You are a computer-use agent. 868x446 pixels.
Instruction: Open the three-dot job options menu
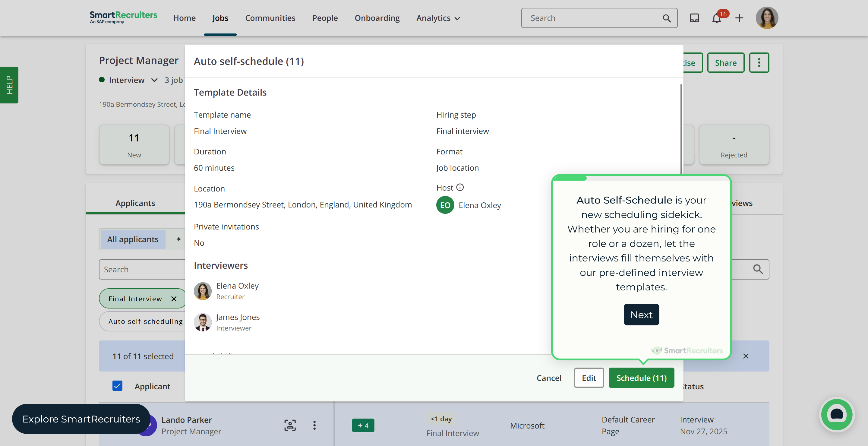click(x=759, y=63)
